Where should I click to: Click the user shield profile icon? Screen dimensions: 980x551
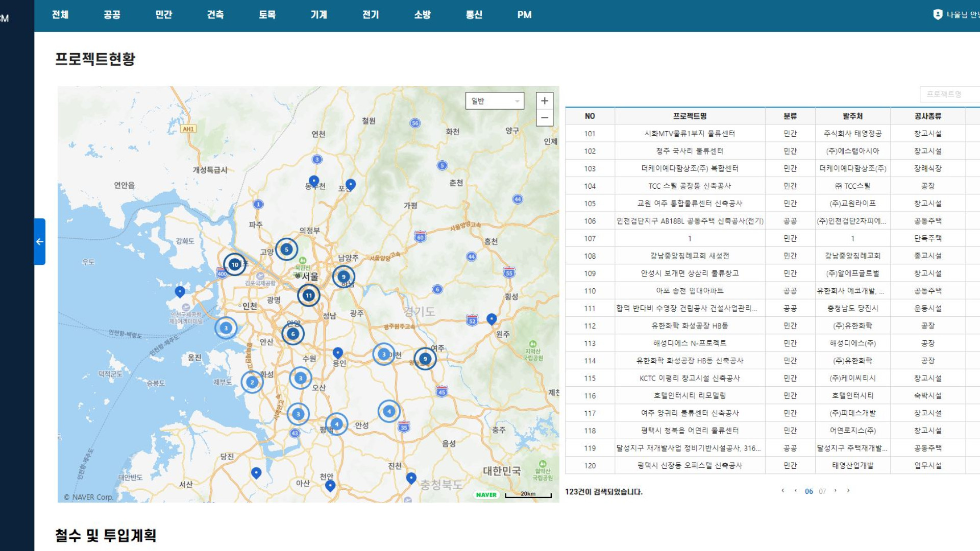click(938, 15)
